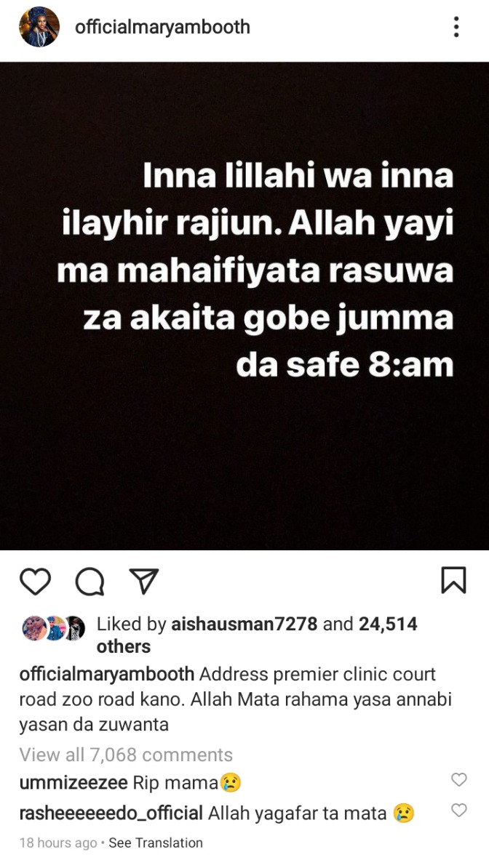
Task: Save post with bookmark icon
Action: pos(453,580)
